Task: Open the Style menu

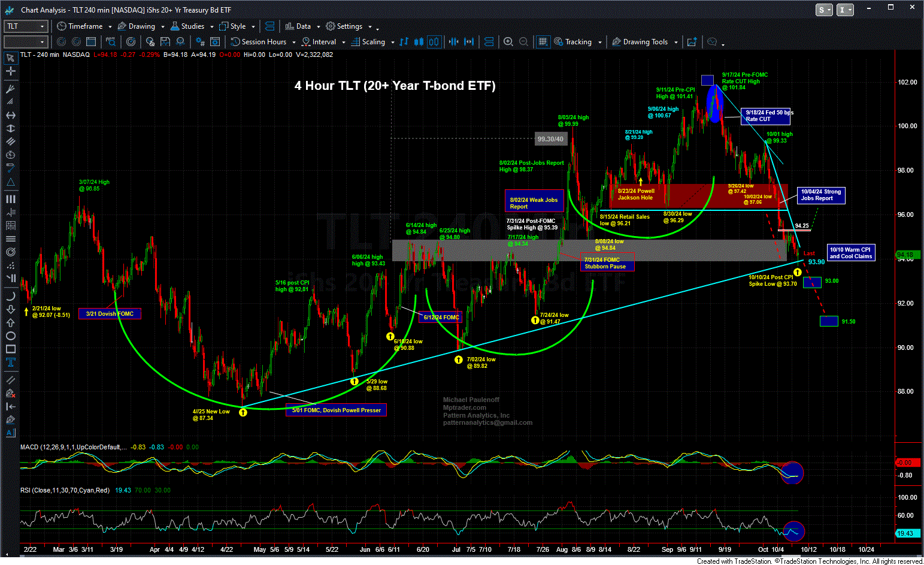Action: pos(232,26)
